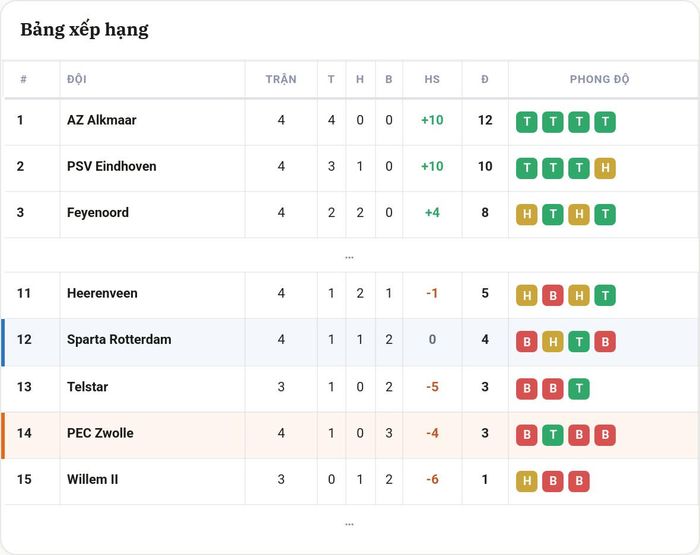Image resolution: width=700 pixels, height=555 pixels.
Task: Click Telstar's green T form badge
Action: pyautogui.click(x=579, y=388)
